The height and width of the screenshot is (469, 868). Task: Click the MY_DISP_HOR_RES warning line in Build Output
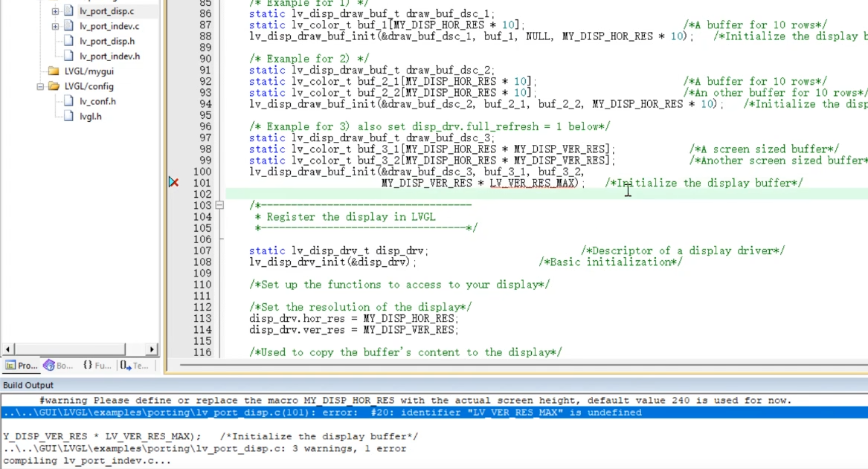tap(415, 401)
